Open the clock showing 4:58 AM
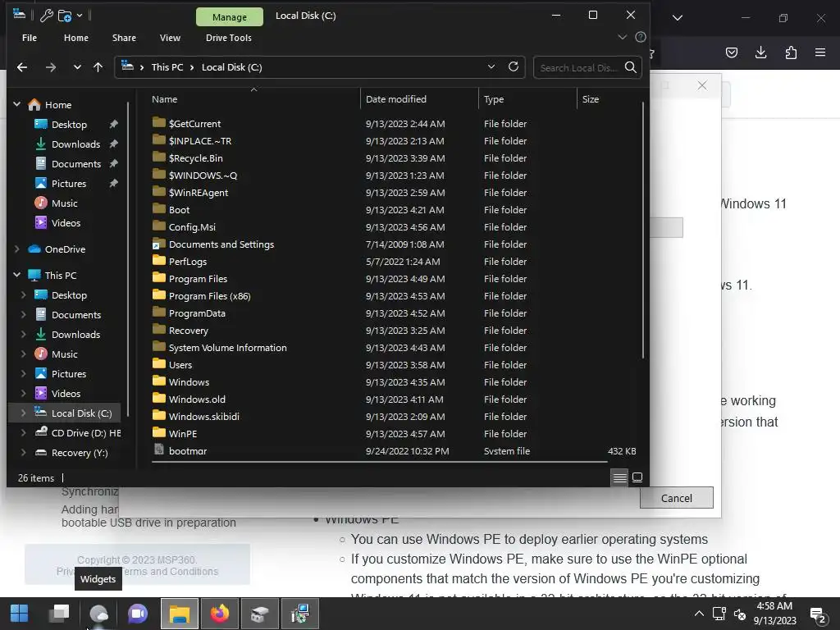Image resolution: width=840 pixels, height=630 pixels. click(x=774, y=614)
